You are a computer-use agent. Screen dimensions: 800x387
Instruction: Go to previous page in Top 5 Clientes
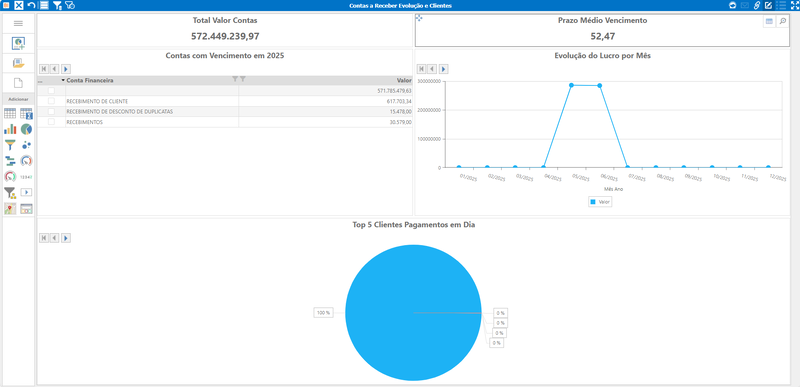pyautogui.click(x=55, y=238)
